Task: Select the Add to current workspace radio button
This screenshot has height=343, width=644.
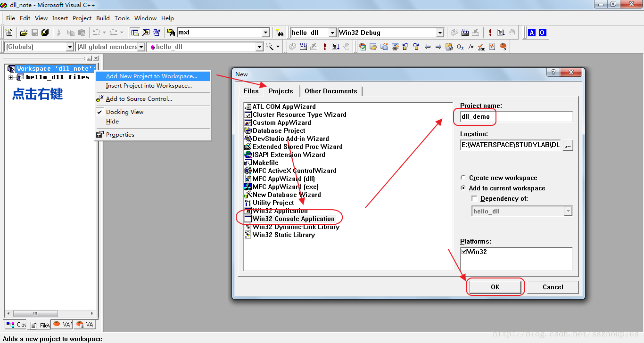Action: click(463, 188)
